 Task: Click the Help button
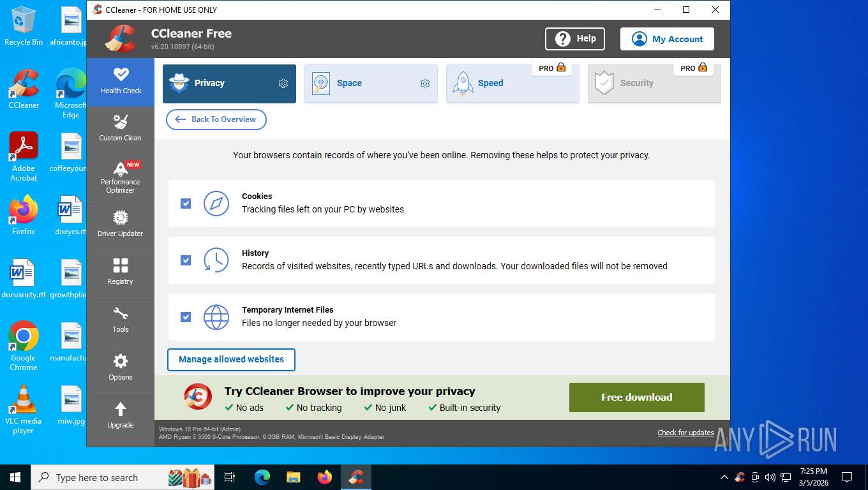574,39
